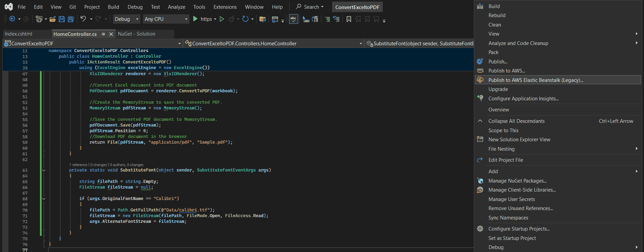This screenshot has width=644, height=252.
Task: Click the Configure Startup Projects gear icon
Action: click(x=480, y=229)
